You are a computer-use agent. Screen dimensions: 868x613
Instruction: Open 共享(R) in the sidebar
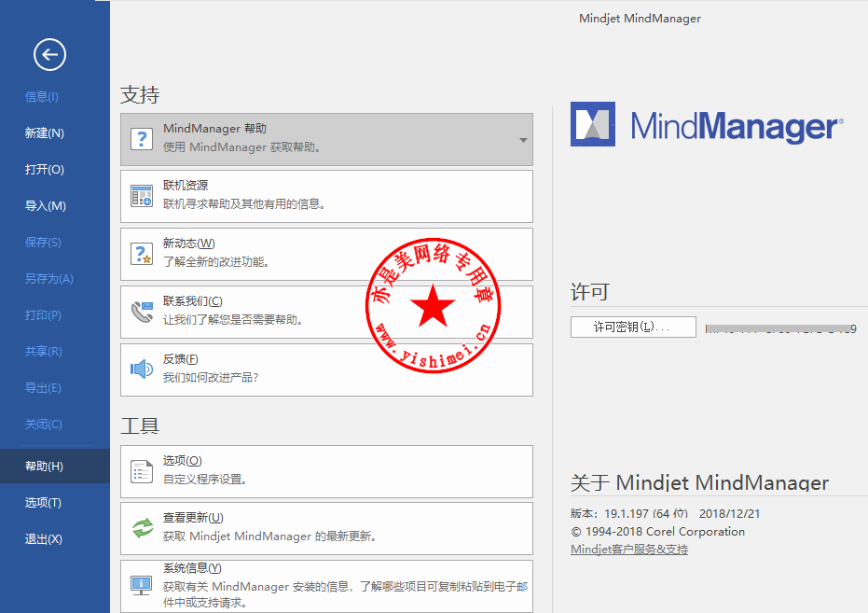[x=43, y=351]
